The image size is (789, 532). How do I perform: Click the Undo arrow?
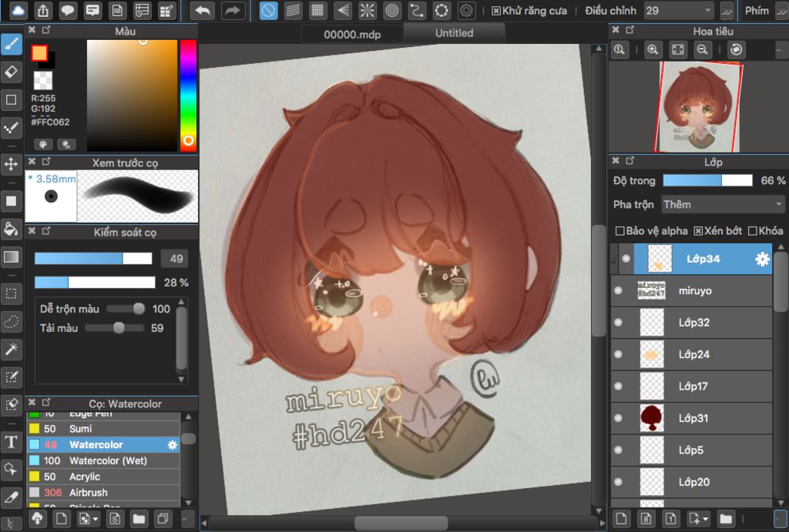[203, 10]
